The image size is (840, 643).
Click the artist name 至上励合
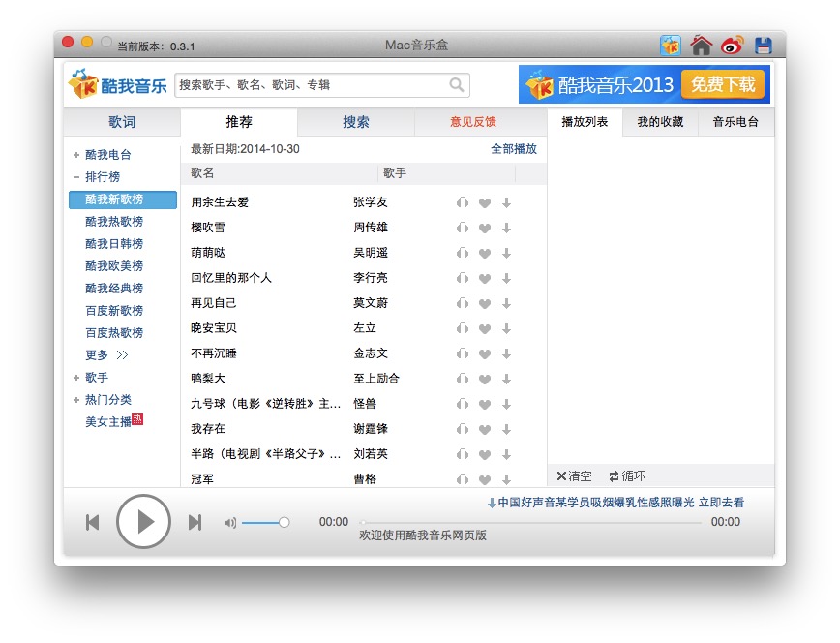[x=376, y=379]
